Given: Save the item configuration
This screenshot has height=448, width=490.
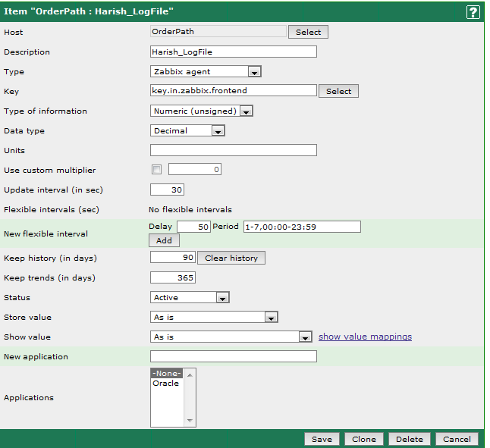Looking at the screenshot, I should (322, 439).
